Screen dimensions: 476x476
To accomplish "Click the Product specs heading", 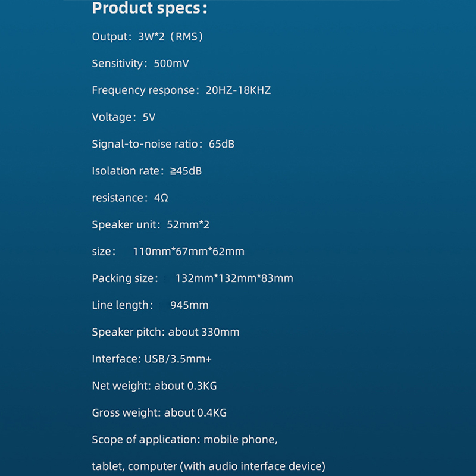I will (x=151, y=9).
